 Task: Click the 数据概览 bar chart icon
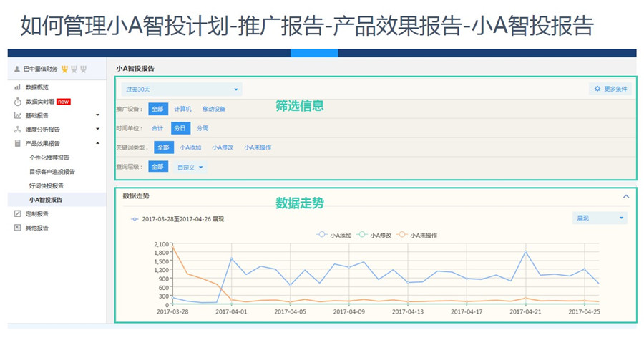17,87
